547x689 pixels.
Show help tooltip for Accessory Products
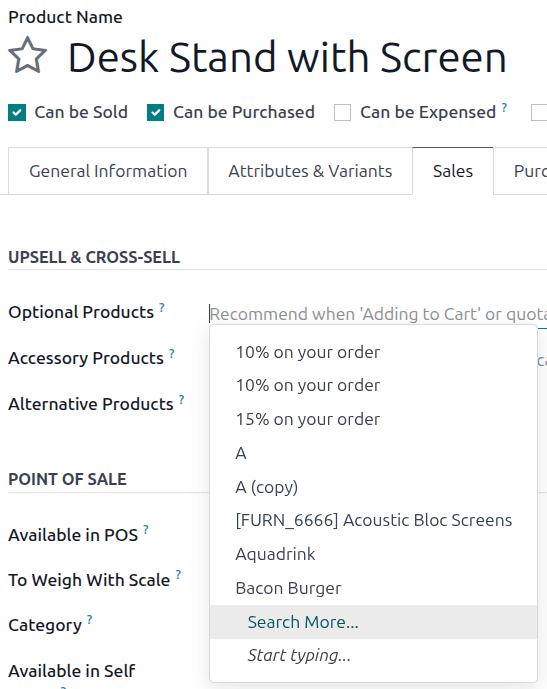coord(172,353)
